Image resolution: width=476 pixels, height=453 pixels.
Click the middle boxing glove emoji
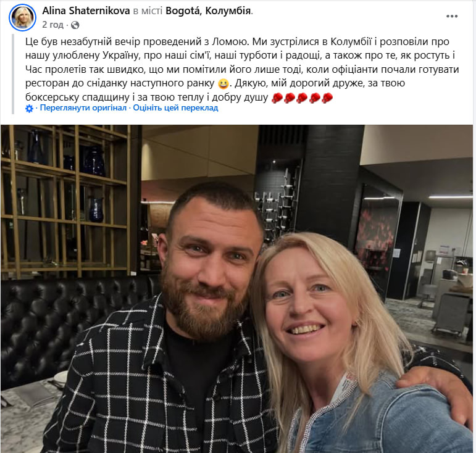[x=302, y=98]
